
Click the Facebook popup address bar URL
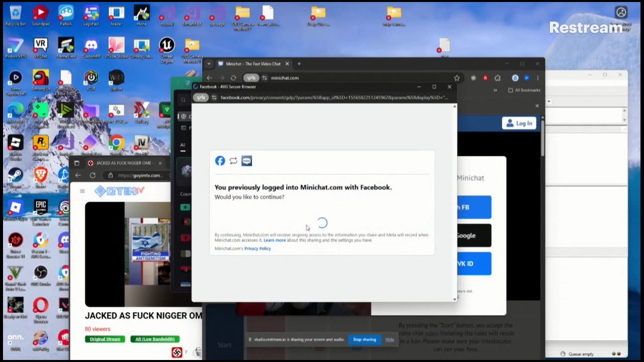[334, 98]
